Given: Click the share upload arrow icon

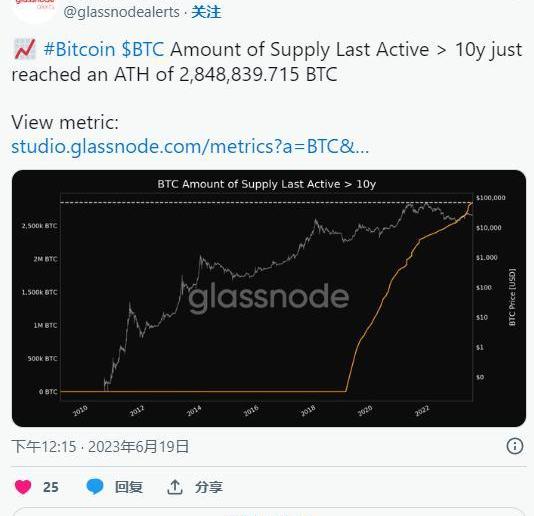Looking at the screenshot, I should tap(175, 487).
